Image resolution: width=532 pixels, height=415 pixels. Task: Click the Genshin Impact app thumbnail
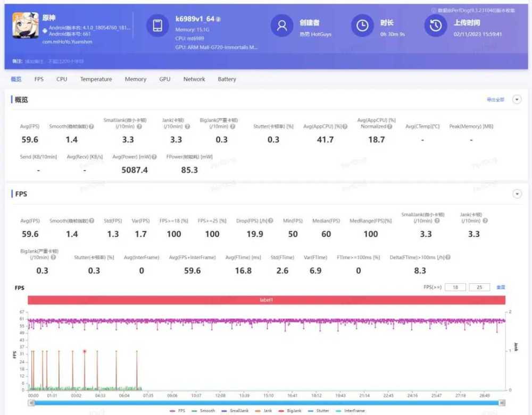25,26
